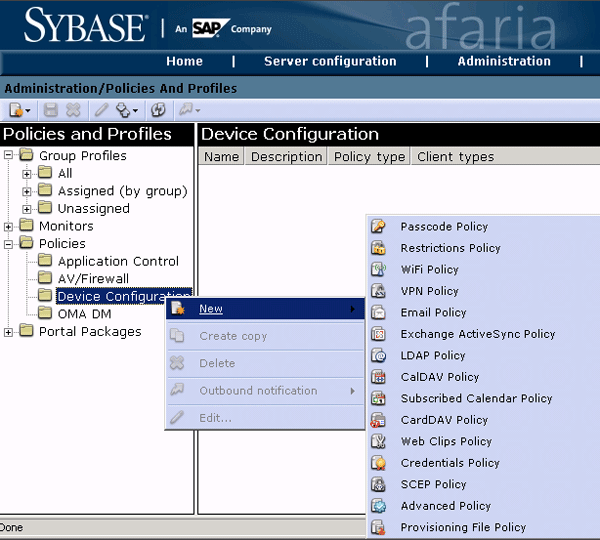
Task: Click the Restrictions Policy lock icon
Action: [x=378, y=248]
